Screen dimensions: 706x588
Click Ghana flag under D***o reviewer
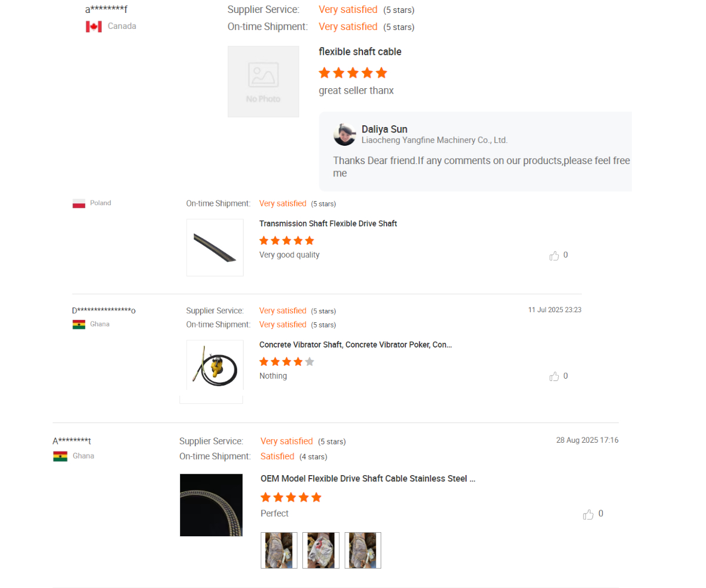coord(79,325)
